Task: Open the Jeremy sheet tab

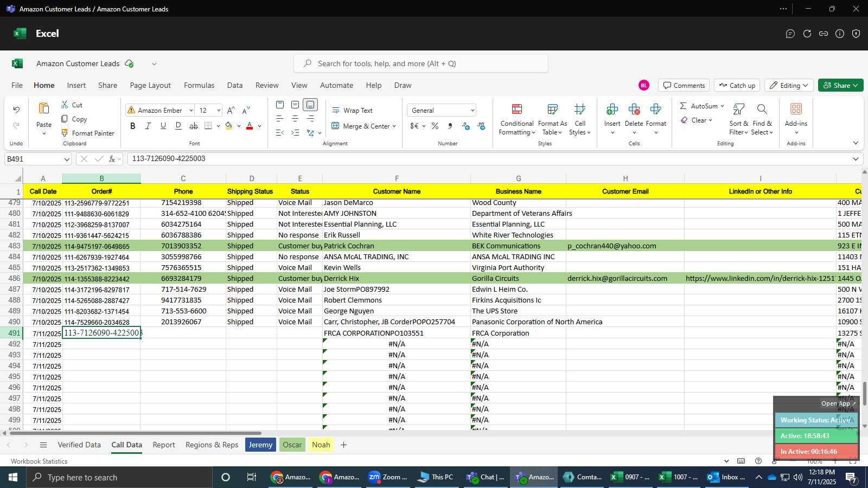Action: (260, 445)
